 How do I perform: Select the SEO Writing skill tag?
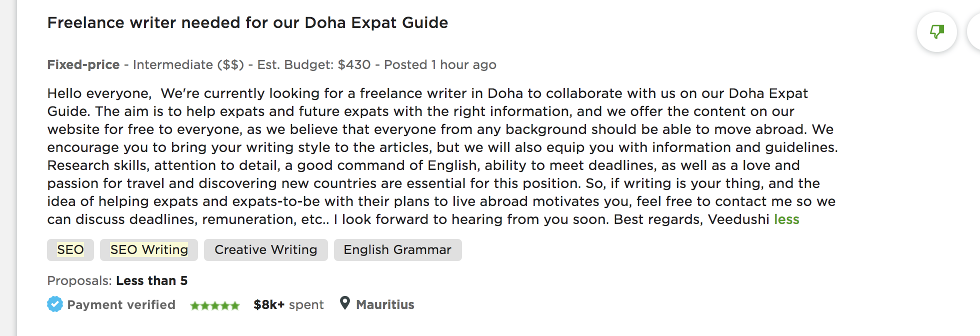[149, 250]
